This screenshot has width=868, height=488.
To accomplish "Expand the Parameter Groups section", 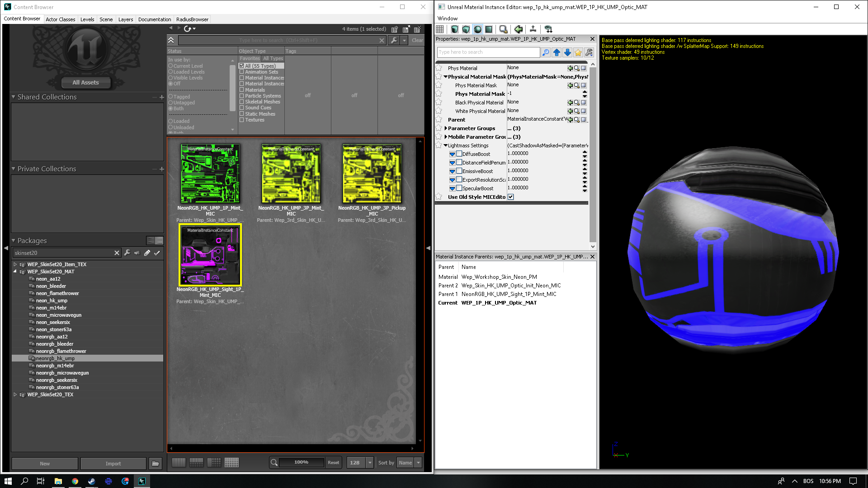I will coord(446,128).
